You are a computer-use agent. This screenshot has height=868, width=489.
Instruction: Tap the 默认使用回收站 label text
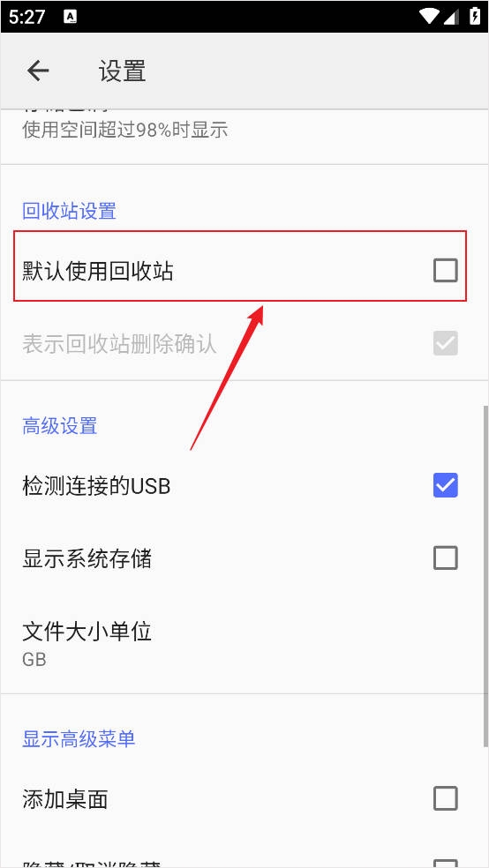[98, 272]
